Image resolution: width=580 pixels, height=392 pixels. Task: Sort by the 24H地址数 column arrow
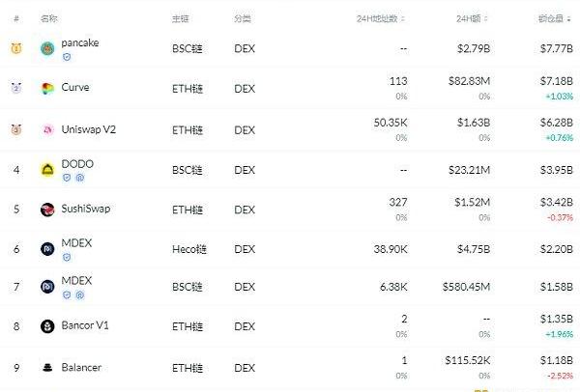point(404,18)
